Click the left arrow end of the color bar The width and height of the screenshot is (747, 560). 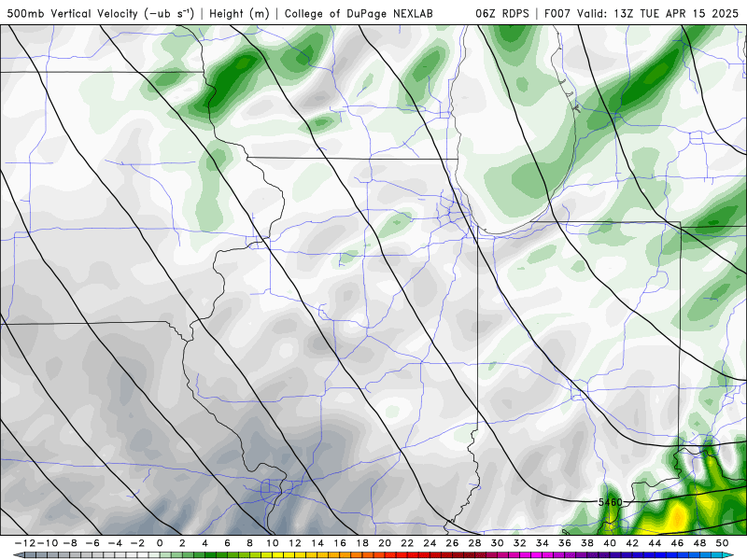coord(19,555)
